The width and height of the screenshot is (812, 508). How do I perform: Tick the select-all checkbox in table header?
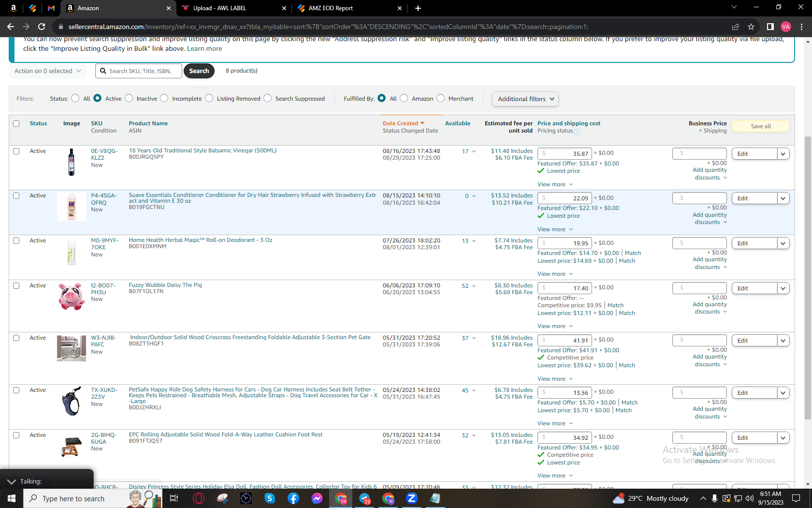(16, 123)
